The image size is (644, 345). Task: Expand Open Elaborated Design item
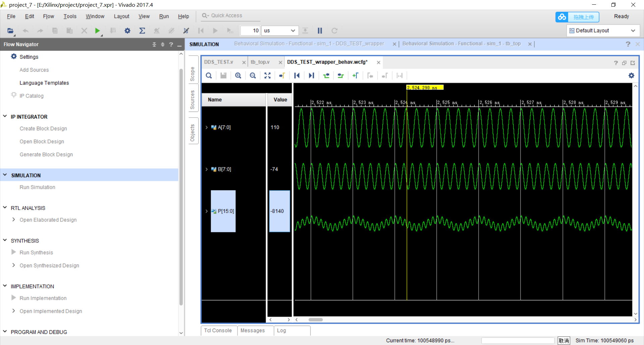(x=13, y=219)
